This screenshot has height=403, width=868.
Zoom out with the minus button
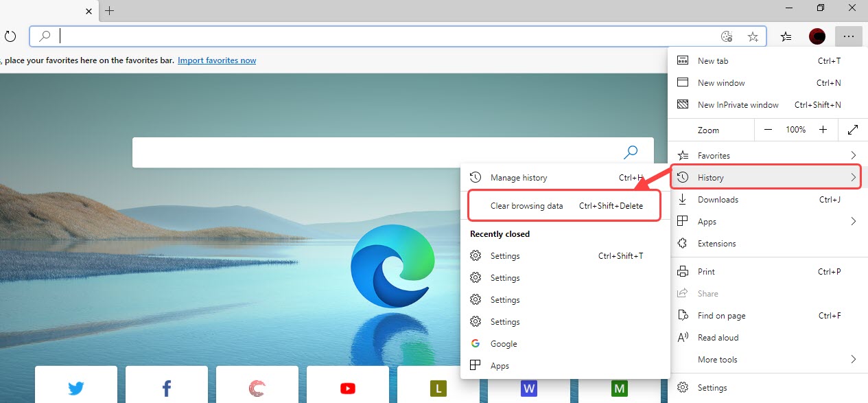click(768, 130)
